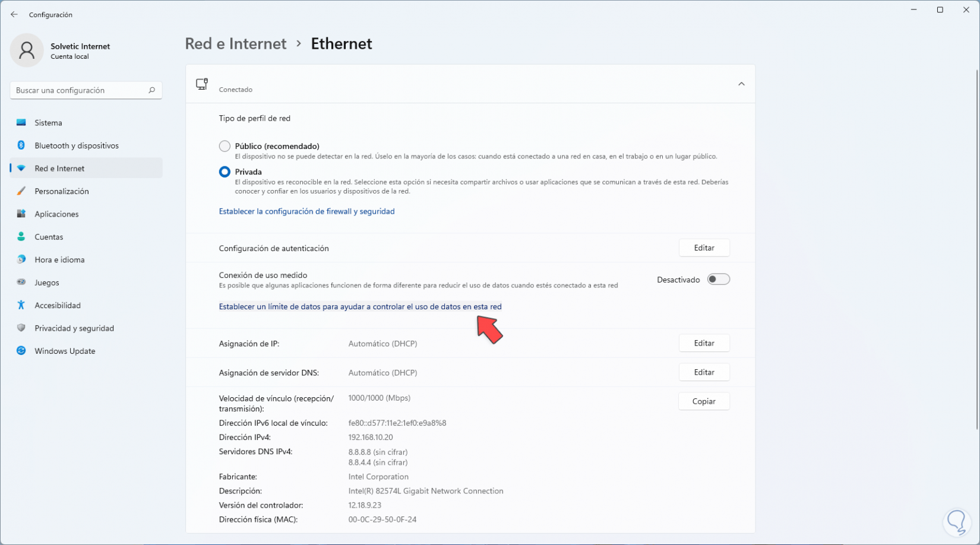Click the Personalización brush icon
This screenshot has height=545, width=980.
[x=21, y=191]
